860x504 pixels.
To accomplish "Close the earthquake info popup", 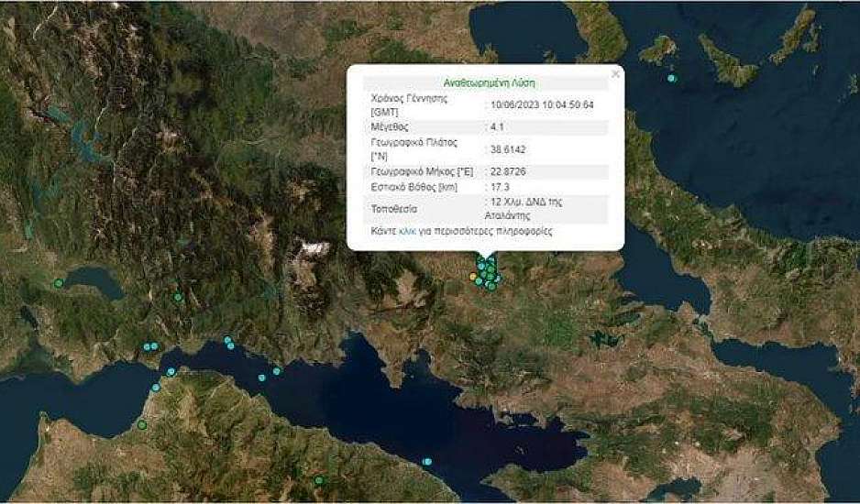I will click(615, 74).
